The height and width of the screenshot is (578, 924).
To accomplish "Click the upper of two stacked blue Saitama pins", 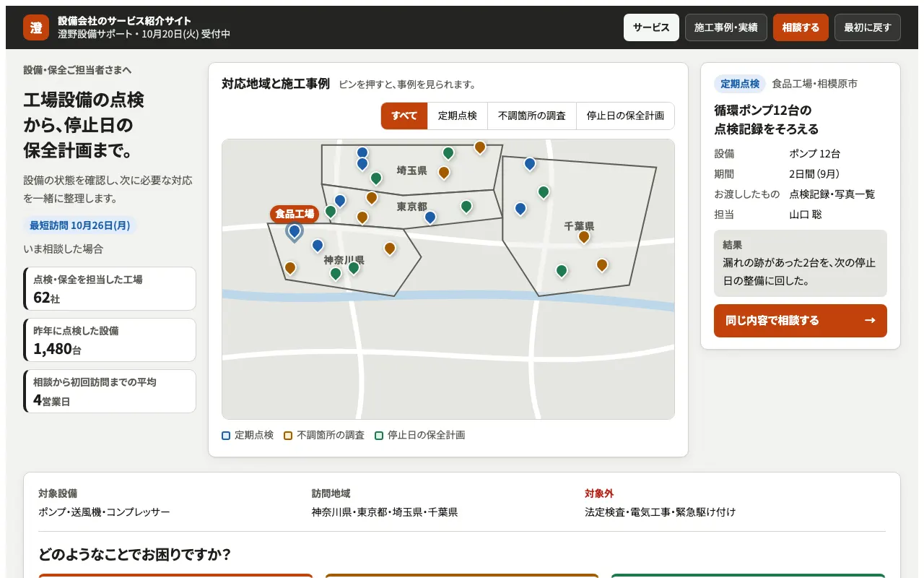I will [362, 153].
